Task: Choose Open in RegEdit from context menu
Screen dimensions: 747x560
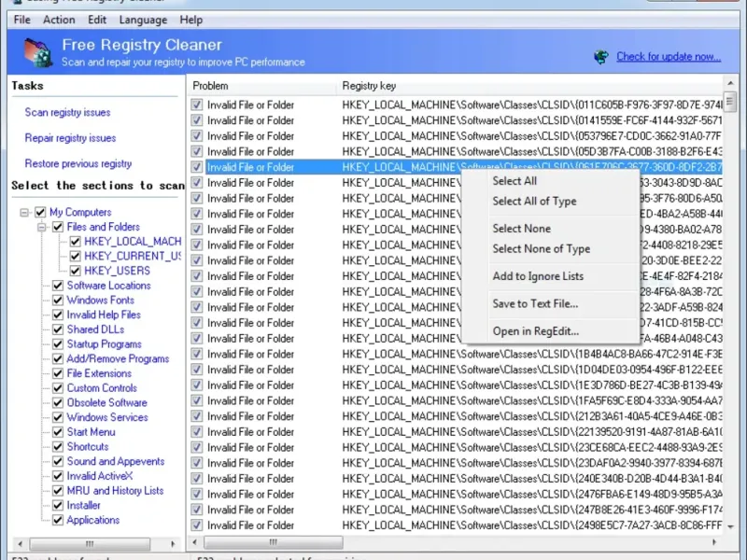Action: [x=535, y=331]
